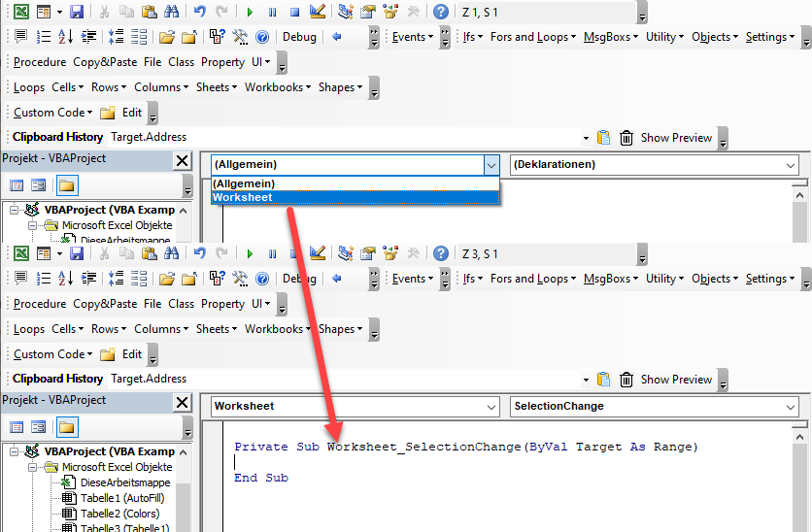Click the comment block icon in lower toolbar
Viewport: 812px width, 532px height.
tap(20, 279)
